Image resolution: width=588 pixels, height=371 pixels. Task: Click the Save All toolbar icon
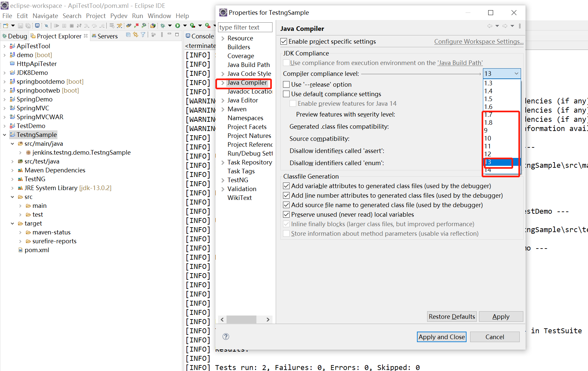coord(28,26)
